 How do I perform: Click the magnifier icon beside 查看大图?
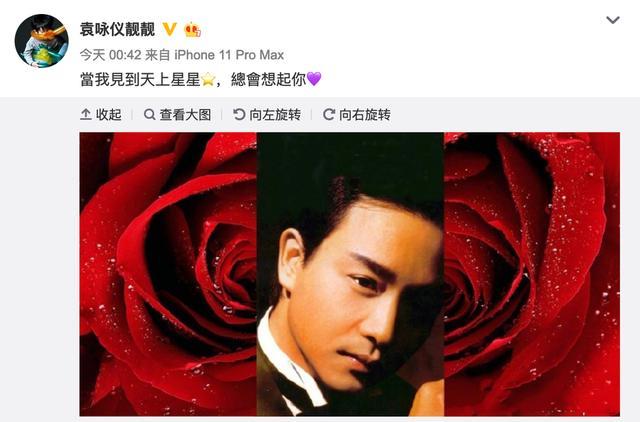point(149,115)
